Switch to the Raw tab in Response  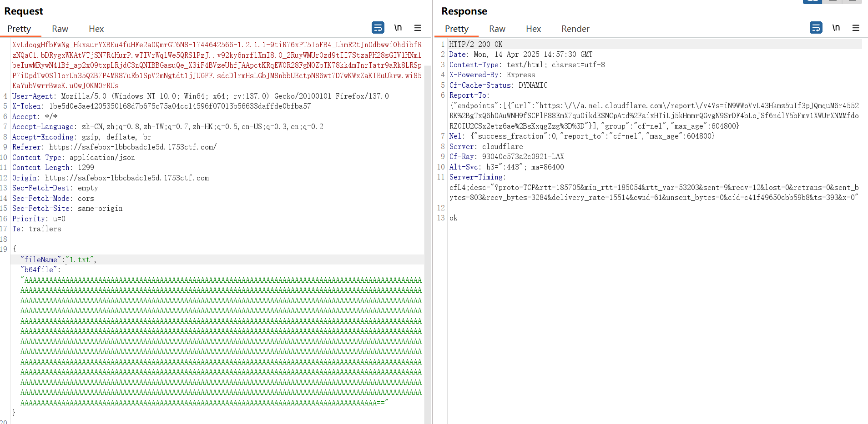click(497, 29)
